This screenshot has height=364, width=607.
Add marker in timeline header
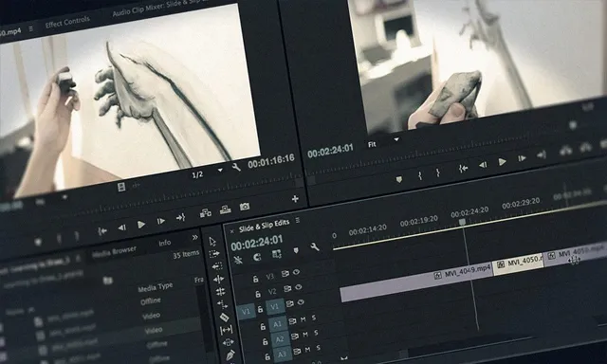296,250
